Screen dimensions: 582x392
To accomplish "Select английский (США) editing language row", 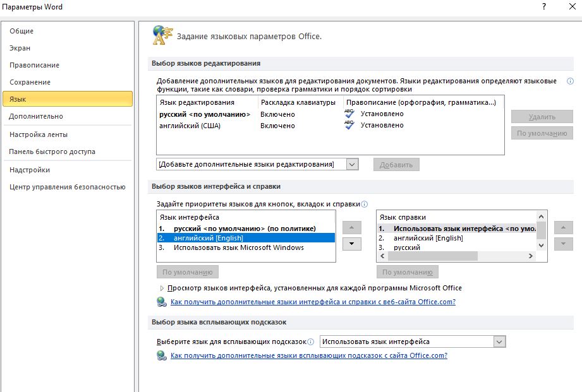I will [330, 126].
